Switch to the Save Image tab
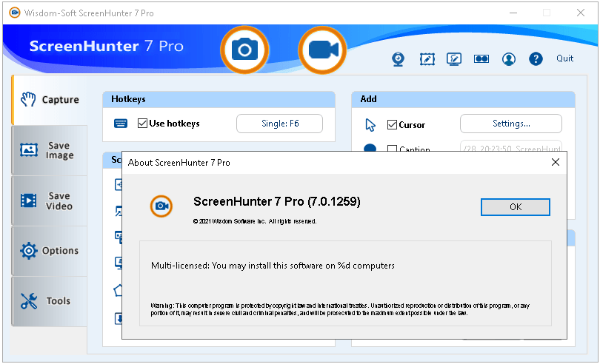The width and height of the screenshot is (600, 364). point(50,150)
